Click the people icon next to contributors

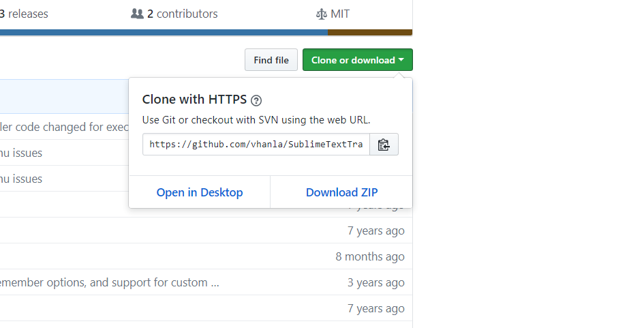tap(138, 14)
